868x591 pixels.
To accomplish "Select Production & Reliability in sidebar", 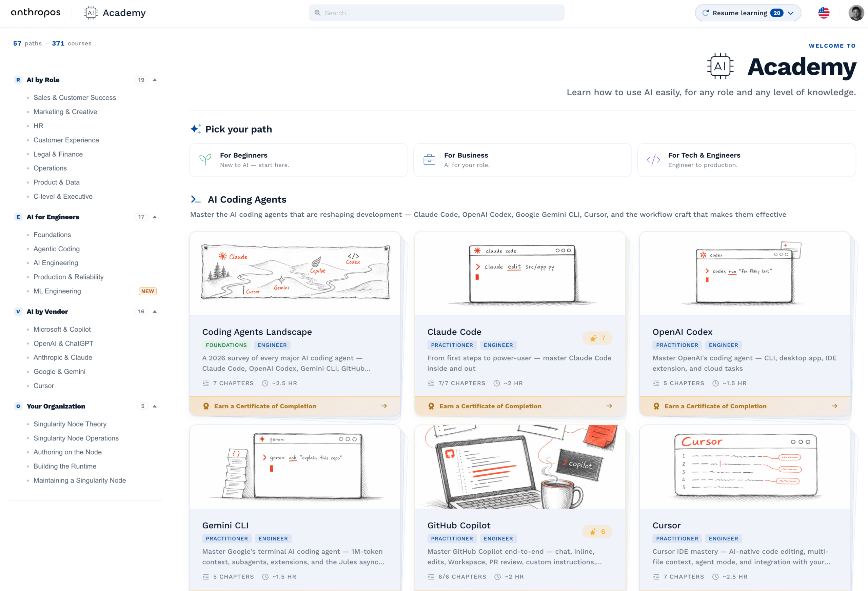I will (68, 277).
